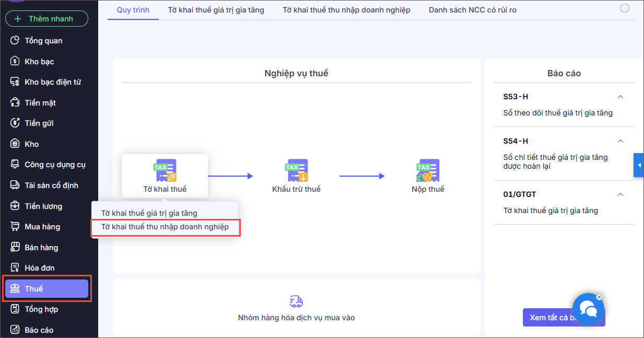Click the Thuế bank building icon

(x=15, y=289)
